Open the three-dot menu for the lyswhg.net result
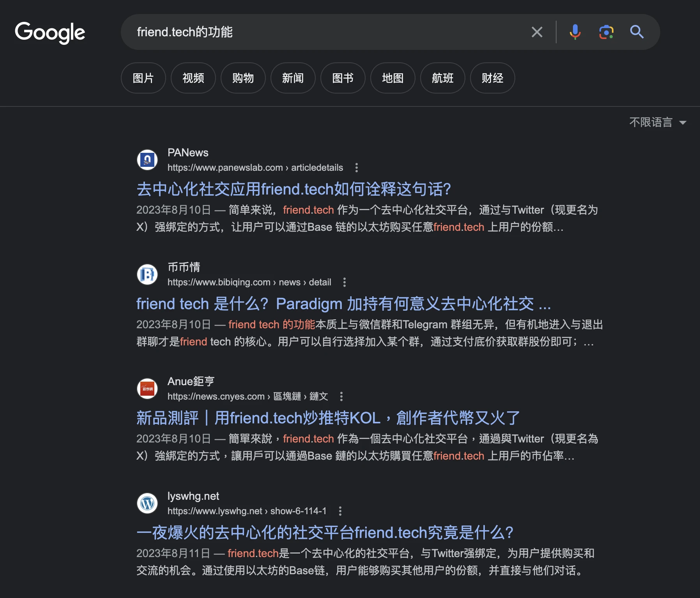The height and width of the screenshot is (598, 700). coord(341,511)
